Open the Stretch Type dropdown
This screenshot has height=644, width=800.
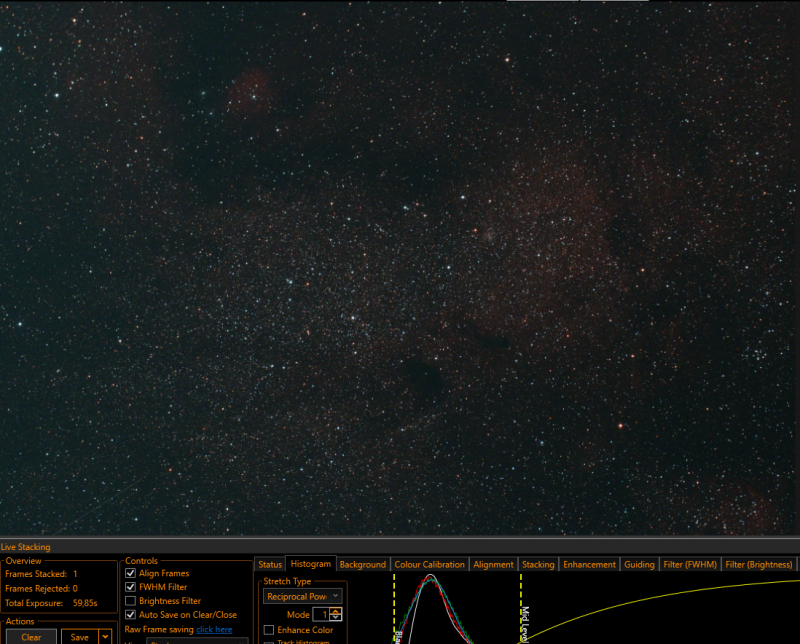click(303, 596)
